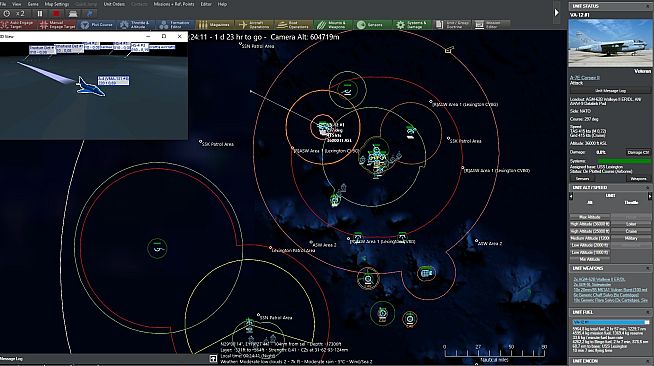The image size is (654, 366).
Task: Open the Magazines window
Action: click(214, 25)
